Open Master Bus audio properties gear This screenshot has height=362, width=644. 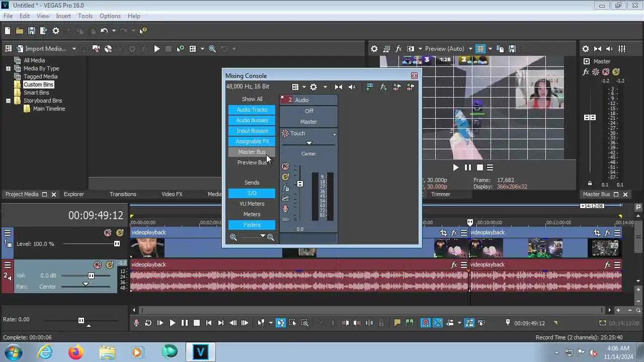[586, 49]
